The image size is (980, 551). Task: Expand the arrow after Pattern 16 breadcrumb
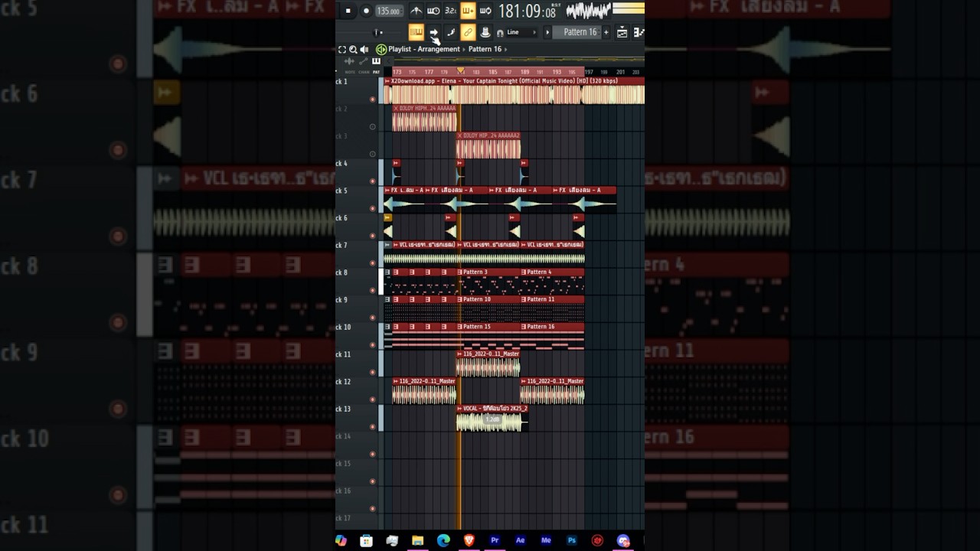(x=505, y=49)
